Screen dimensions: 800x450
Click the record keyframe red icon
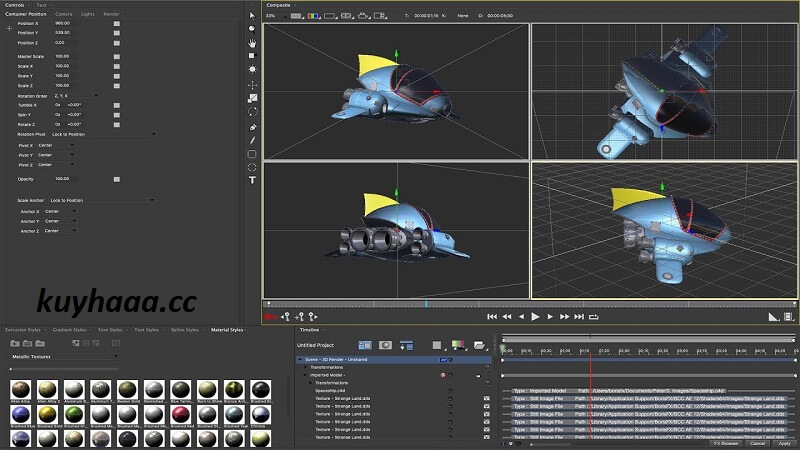point(270,317)
